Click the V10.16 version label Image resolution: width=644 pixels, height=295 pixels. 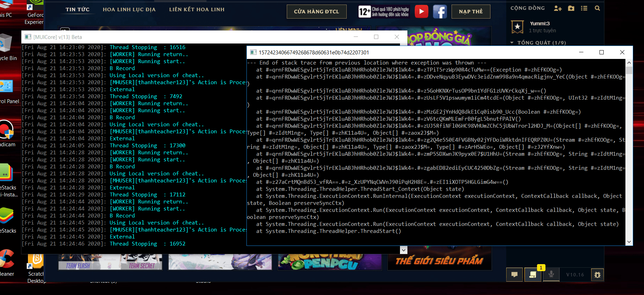[575, 275]
